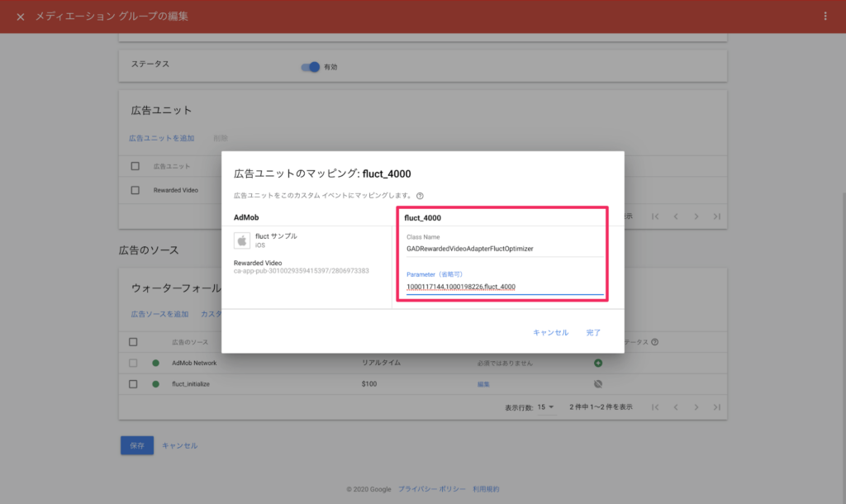The width and height of the screenshot is (846, 504).
Task: Click the green plus icon in AdMob Network row
Action: [x=598, y=364]
